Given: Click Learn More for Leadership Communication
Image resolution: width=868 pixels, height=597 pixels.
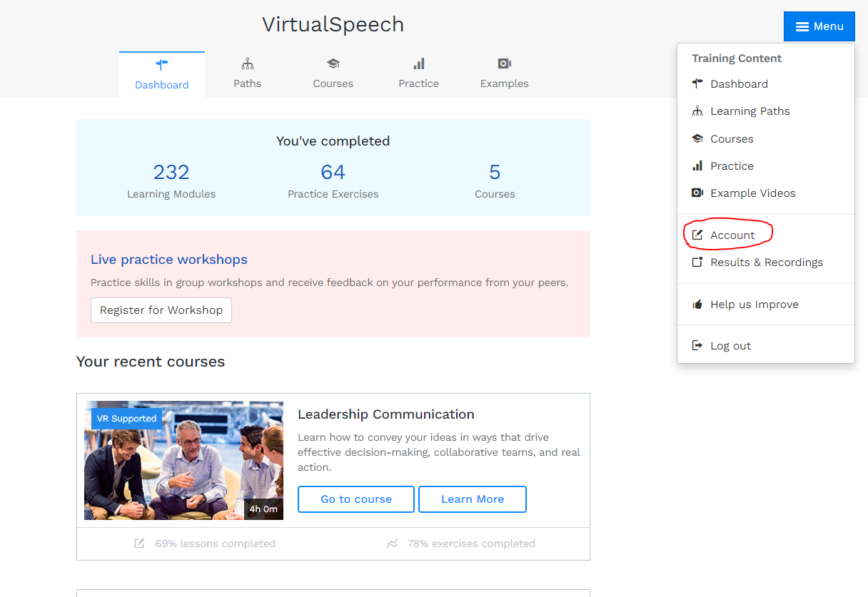Looking at the screenshot, I should tap(473, 499).
